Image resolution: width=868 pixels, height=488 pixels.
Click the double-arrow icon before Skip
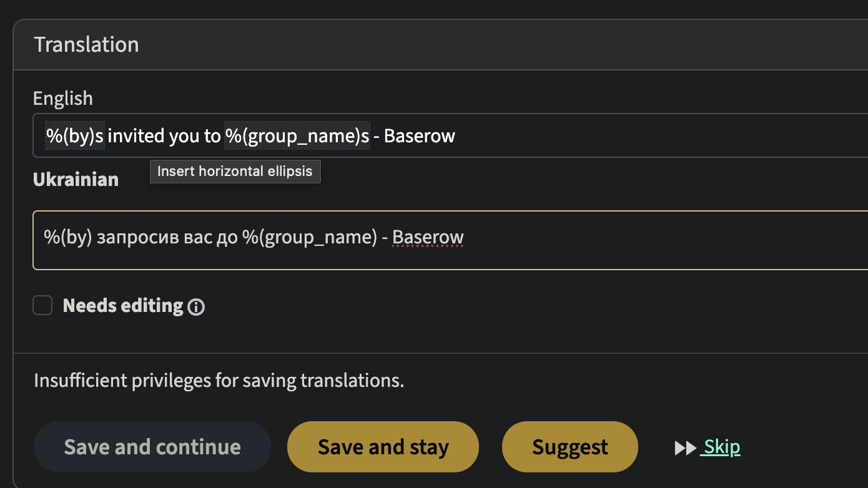(x=685, y=447)
